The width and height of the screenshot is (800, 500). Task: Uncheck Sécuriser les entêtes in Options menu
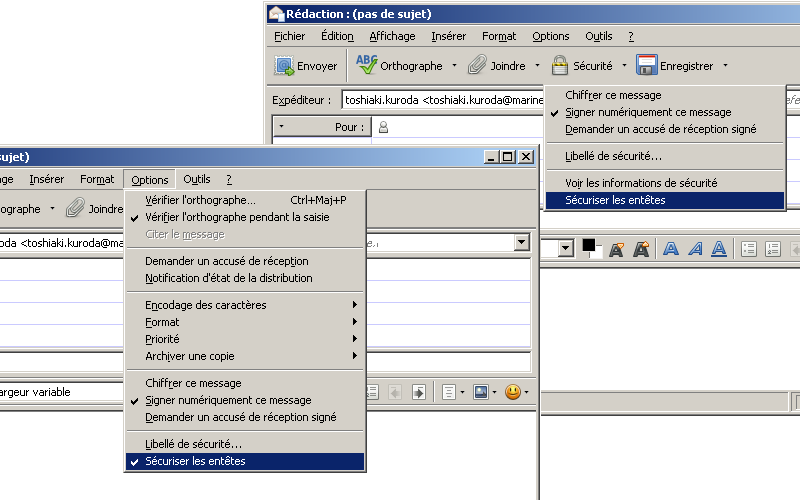click(x=195, y=461)
